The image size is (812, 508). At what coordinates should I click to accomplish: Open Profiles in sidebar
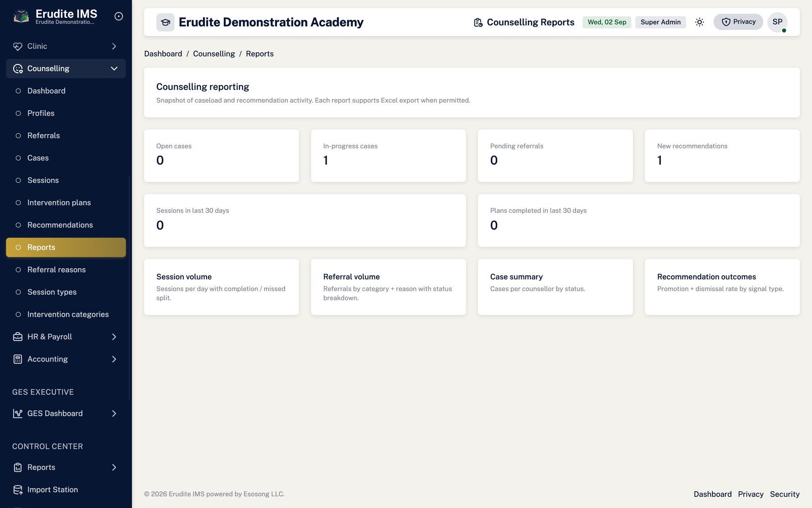point(66,113)
